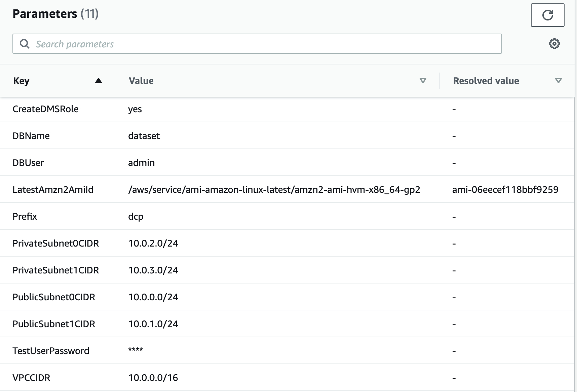Focus the Search parameters field
This screenshot has height=392, width=577.
point(257,44)
